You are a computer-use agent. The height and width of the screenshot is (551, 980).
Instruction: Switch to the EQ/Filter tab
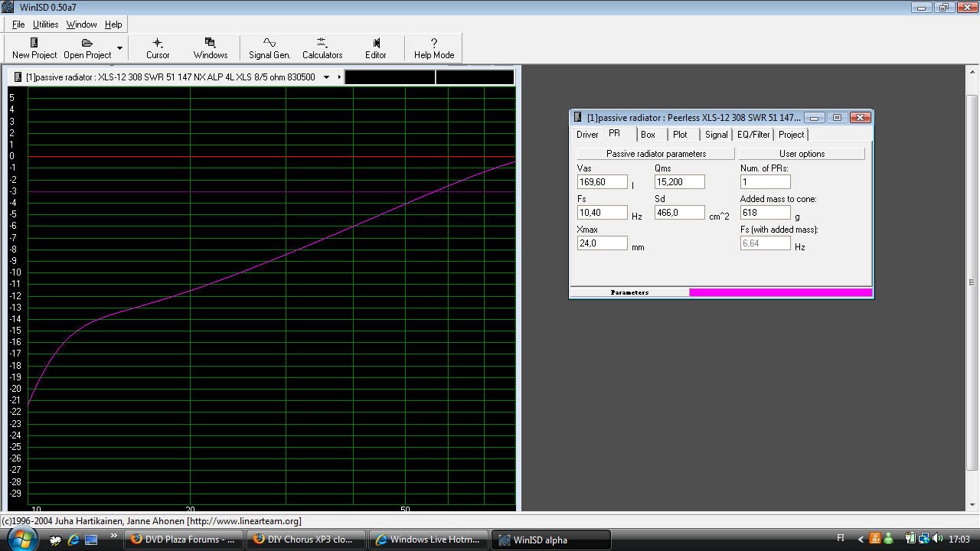pyautogui.click(x=753, y=135)
